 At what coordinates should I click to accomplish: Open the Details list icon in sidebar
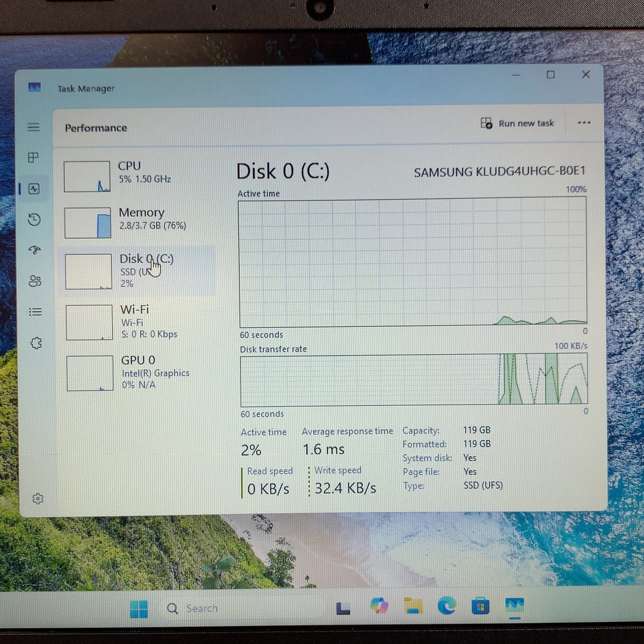[35, 312]
